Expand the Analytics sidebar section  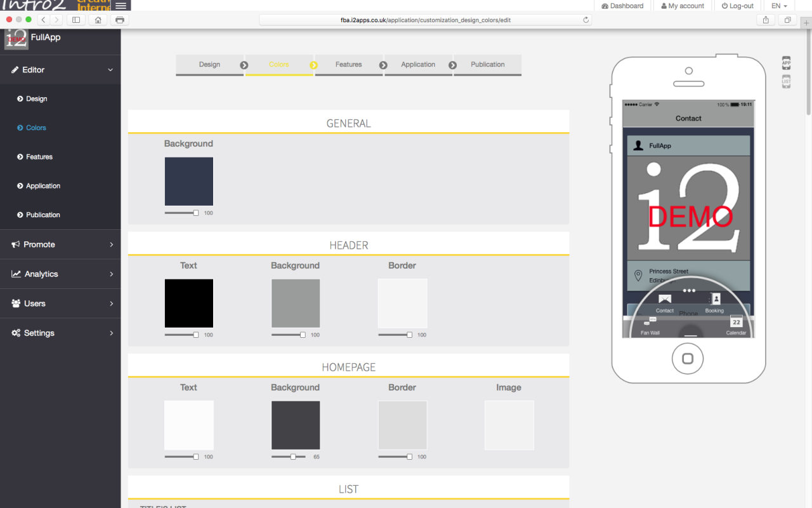pyautogui.click(x=60, y=274)
